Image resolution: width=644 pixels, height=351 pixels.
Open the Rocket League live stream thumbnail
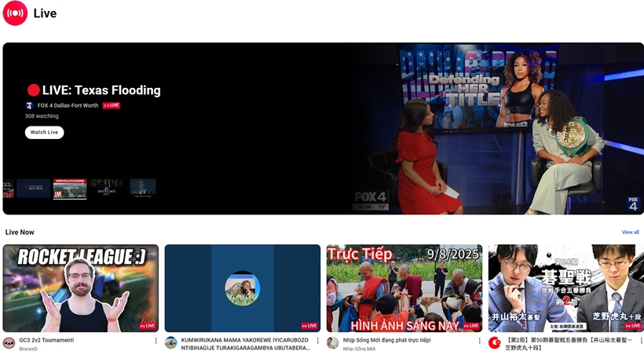point(81,287)
